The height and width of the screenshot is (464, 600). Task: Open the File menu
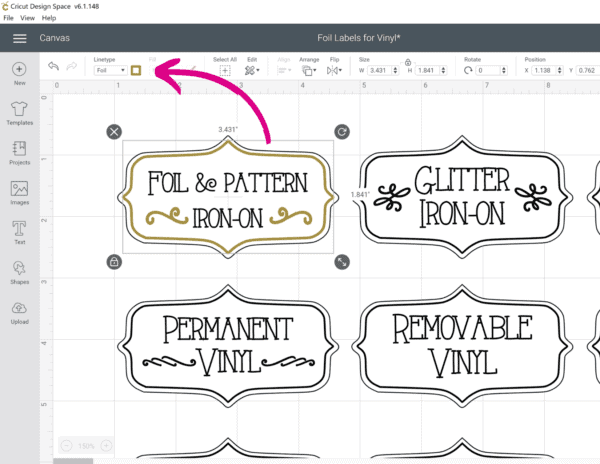click(9, 18)
